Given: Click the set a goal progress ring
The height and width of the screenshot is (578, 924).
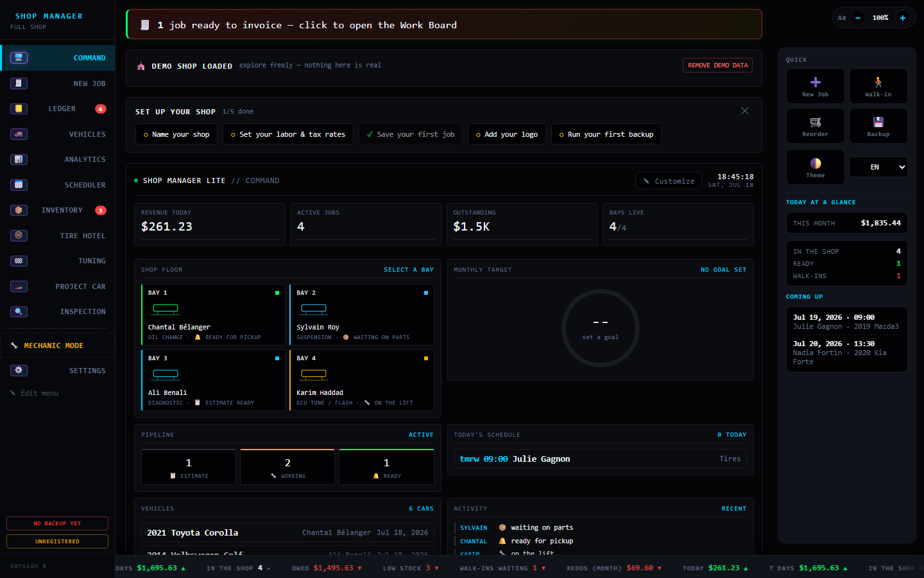Looking at the screenshot, I should tap(601, 328).
